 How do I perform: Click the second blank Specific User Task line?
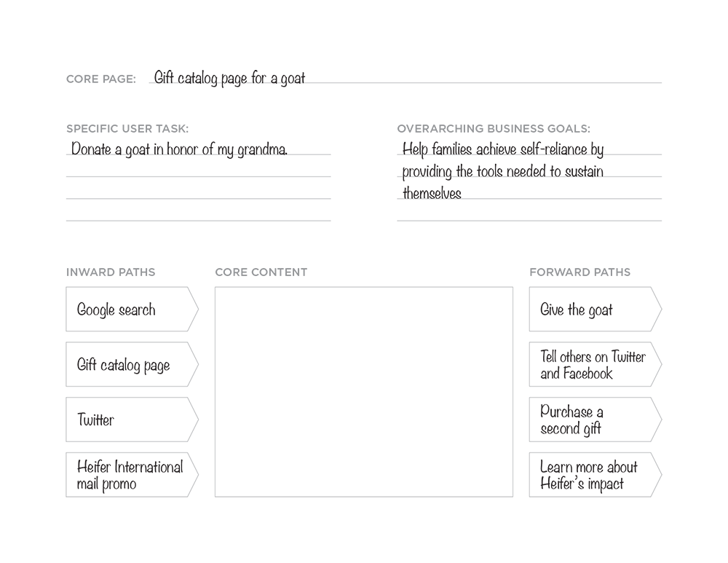pyautogui.click(x=198, y=171)
